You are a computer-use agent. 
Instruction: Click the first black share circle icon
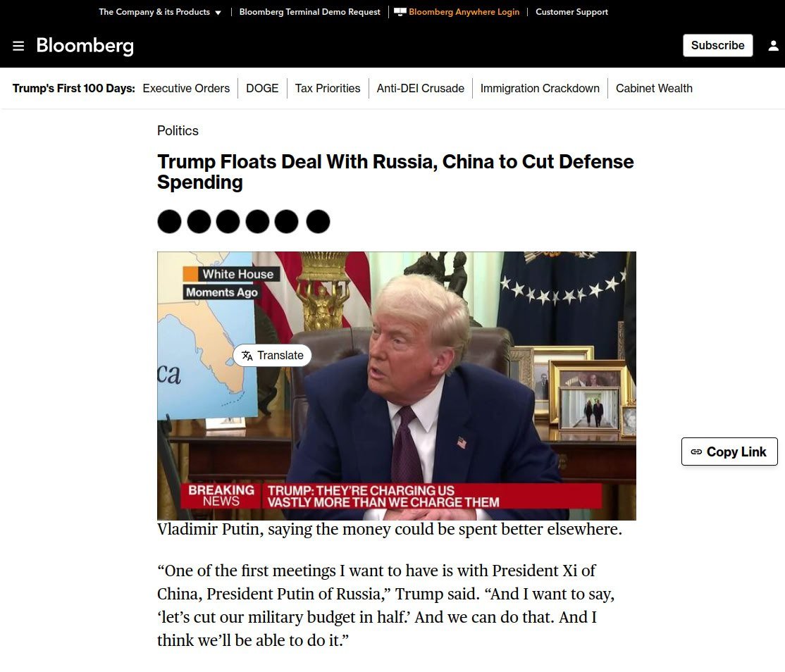(169, 221)
